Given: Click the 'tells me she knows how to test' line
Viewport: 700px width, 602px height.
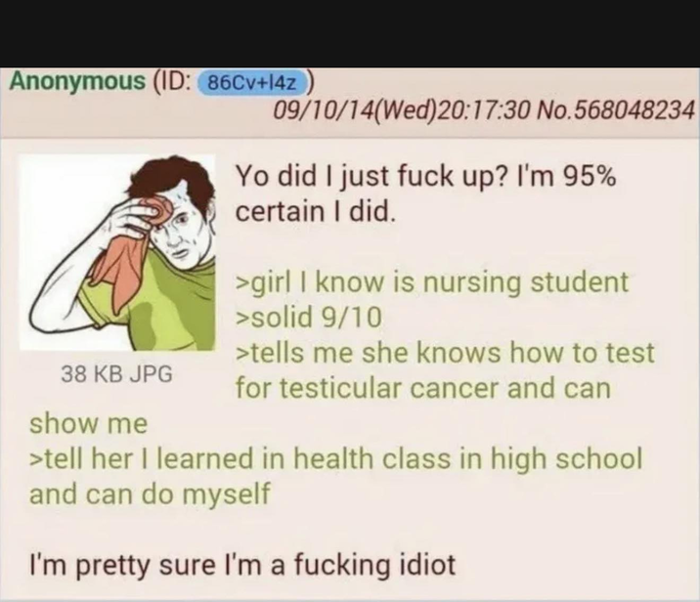Looking at the screenshot, I should (x=445, y=353).
